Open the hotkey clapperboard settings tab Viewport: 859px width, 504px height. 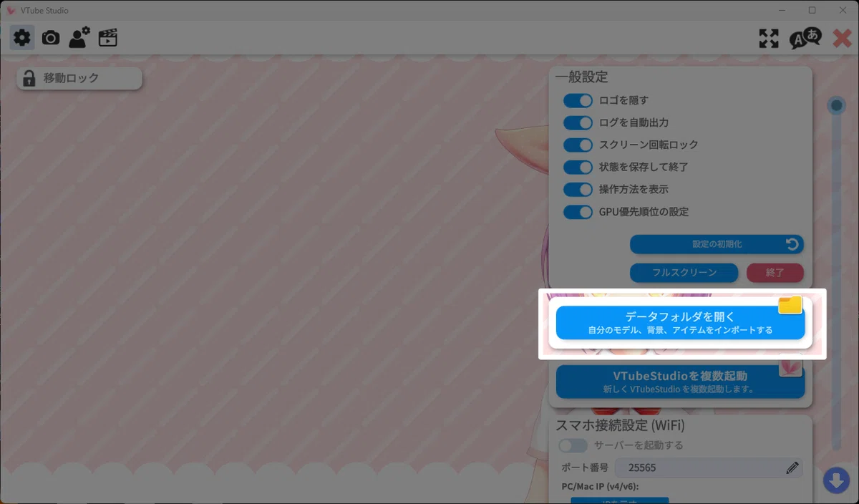click(108, 37)
